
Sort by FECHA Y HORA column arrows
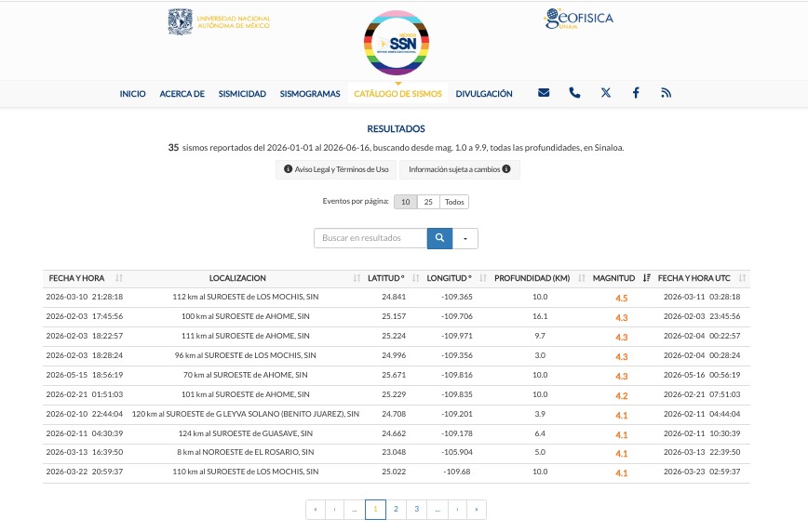coord(119,278)
